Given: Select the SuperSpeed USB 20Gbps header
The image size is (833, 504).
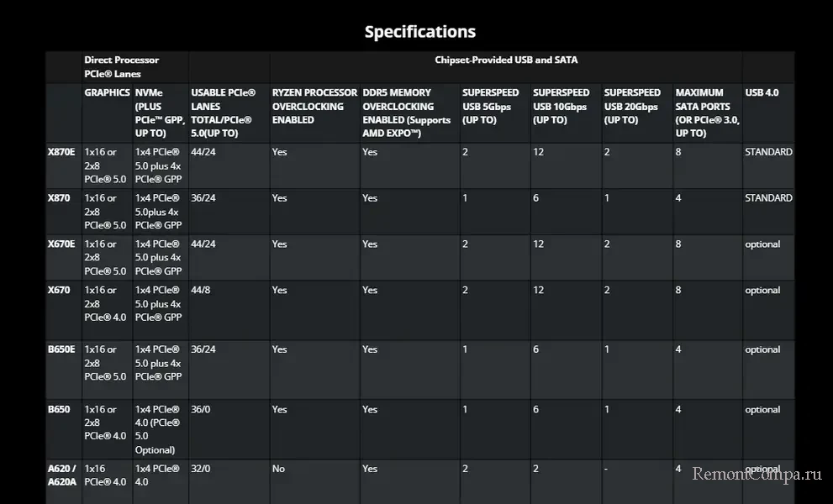Looking at the screenshot, I should click(x=633, y=106).
